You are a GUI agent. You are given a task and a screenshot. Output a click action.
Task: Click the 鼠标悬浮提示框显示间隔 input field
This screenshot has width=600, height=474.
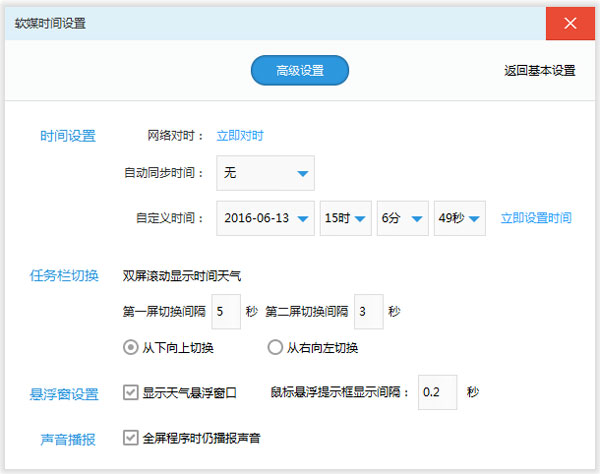pos(437,392)
